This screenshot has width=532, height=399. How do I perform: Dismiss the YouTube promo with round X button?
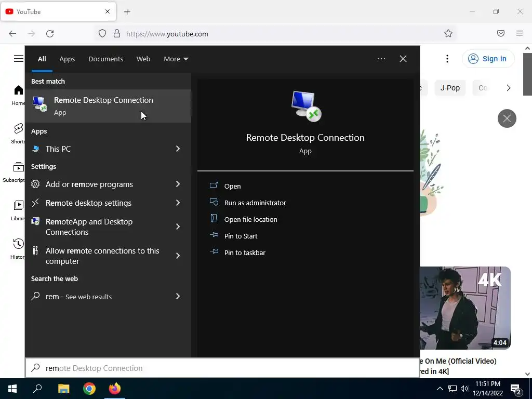point(507,118)
